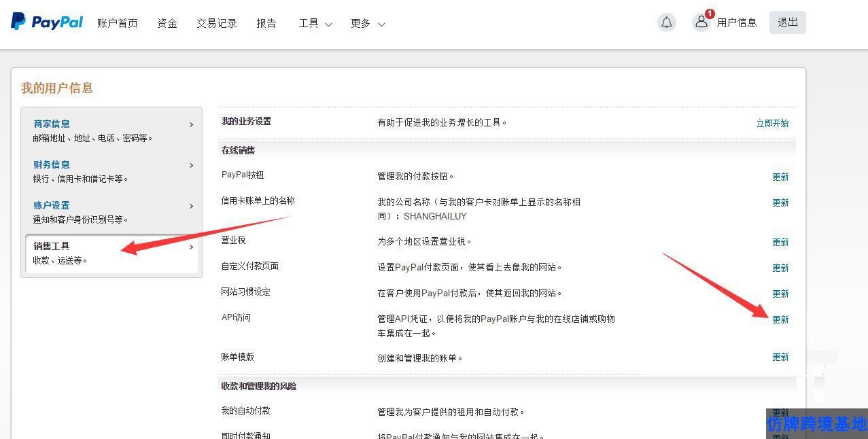Open the 账户首页 menu item
Screen dimensions: 868x439
click(117, 23)
